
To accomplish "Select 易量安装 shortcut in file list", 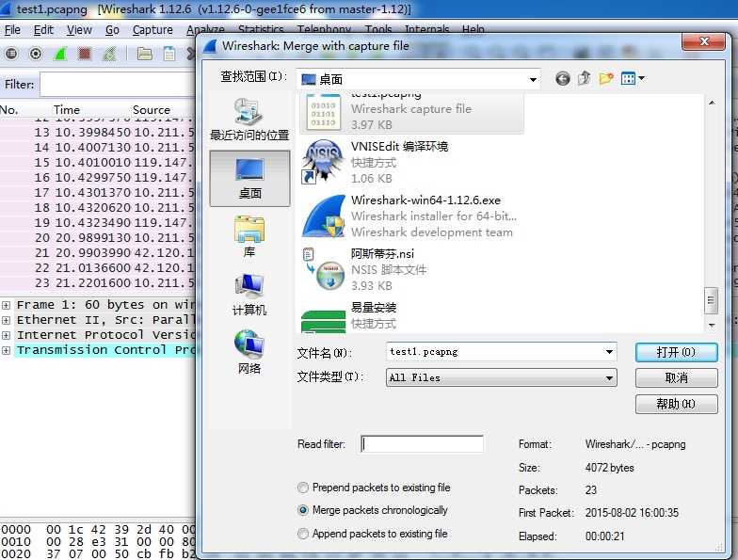I will coord(411,316).
